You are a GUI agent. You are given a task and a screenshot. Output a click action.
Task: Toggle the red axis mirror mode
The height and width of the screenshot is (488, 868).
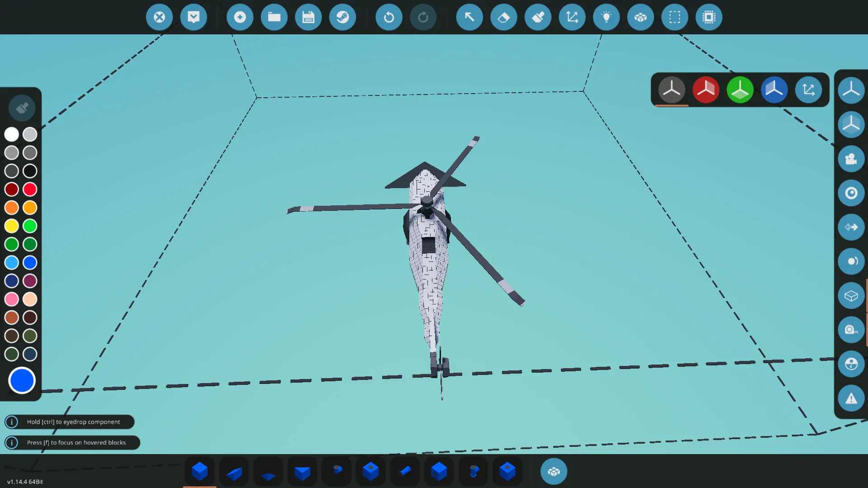click(706, 90)
